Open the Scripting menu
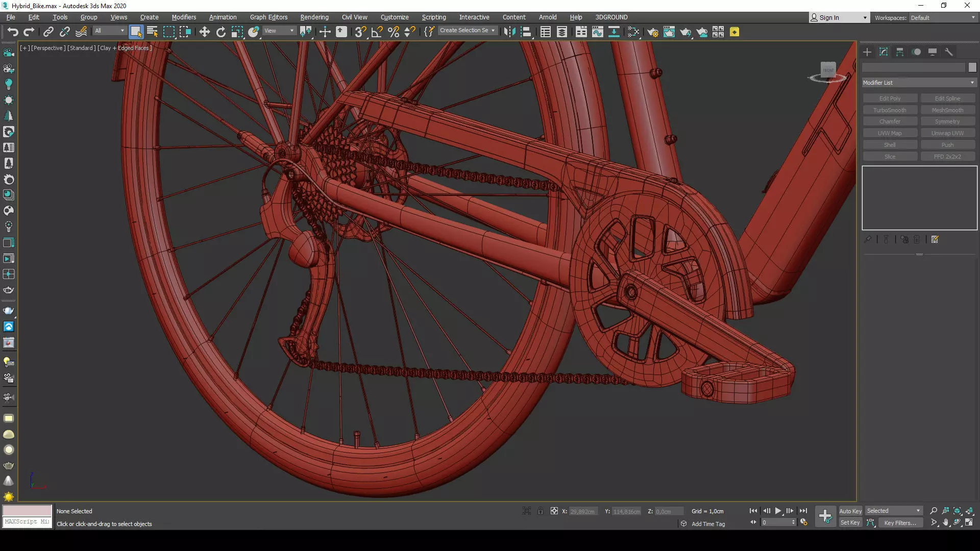Image resolution: width=980 pixels, height=551 pixels. 433,17
